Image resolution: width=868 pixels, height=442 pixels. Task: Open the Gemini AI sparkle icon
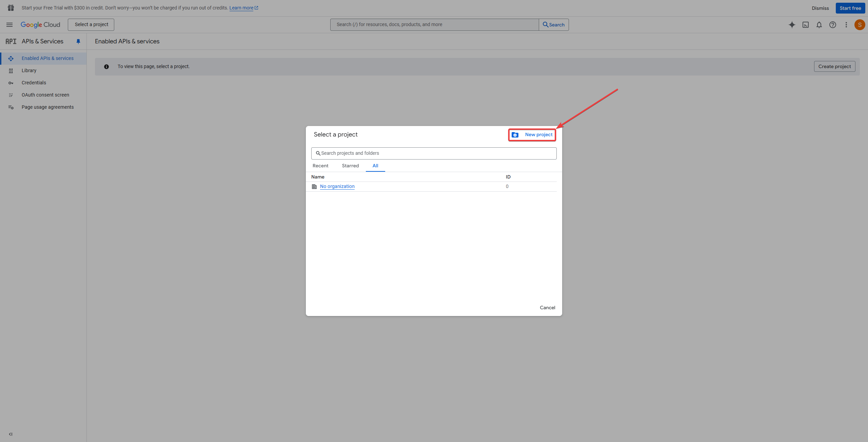pos(792,25)
